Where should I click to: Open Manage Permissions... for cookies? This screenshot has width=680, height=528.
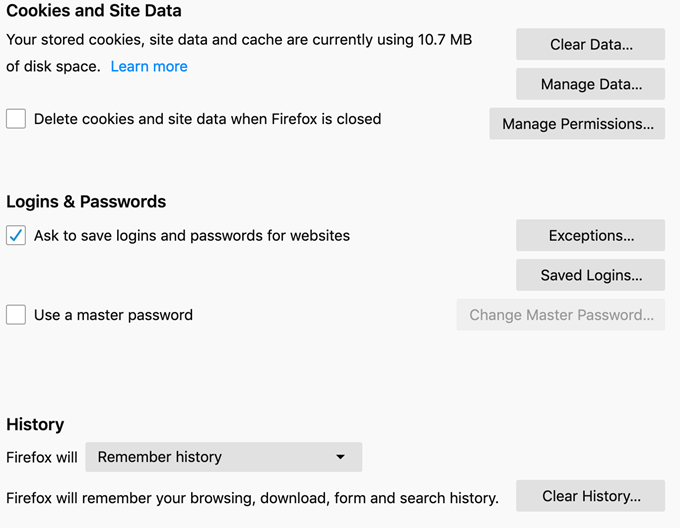coord(577,124)
